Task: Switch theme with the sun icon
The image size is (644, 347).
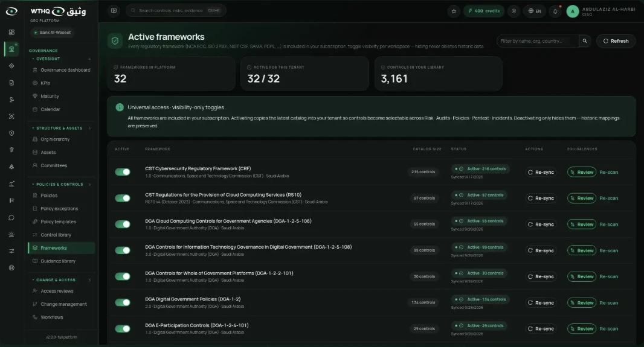Action: (514, 11)
